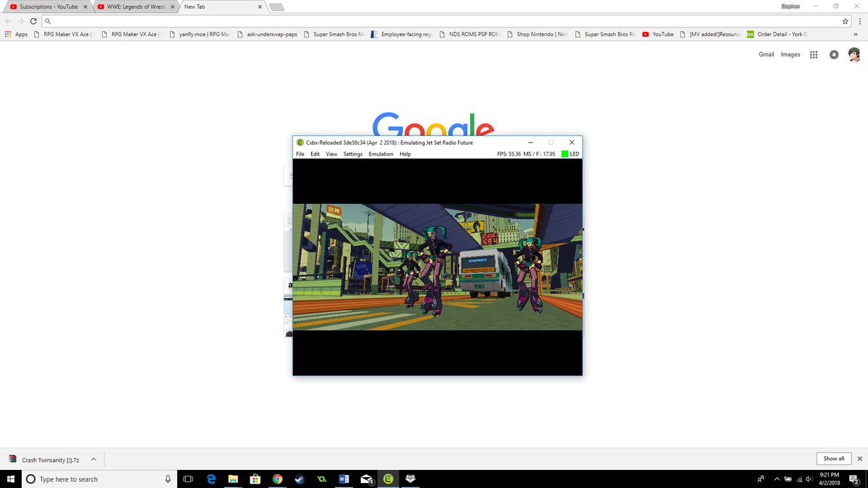
Task: Open Task View from the taskbar
Action: tap(188, 479)
